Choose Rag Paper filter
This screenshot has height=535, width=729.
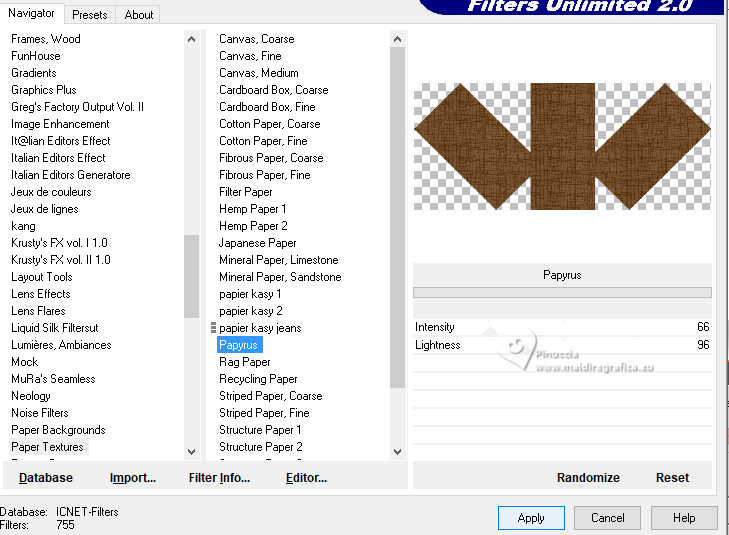coord(245,362)
